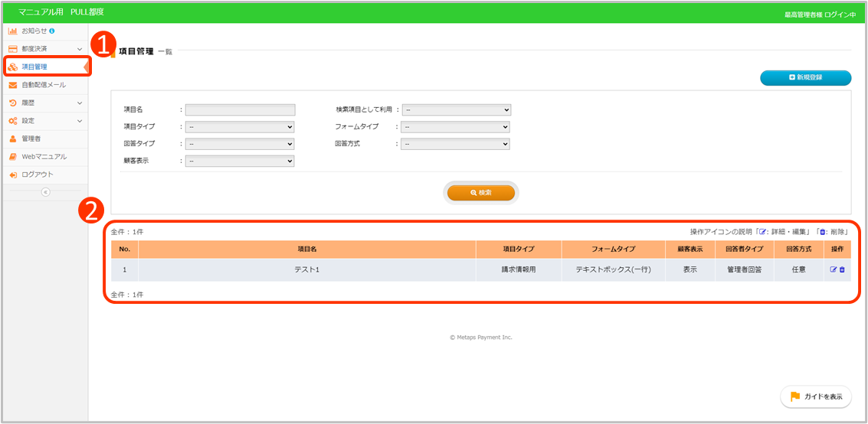Click the info icon beside お知らせ
Screen dimensions: 868x424
coord(52,31)
